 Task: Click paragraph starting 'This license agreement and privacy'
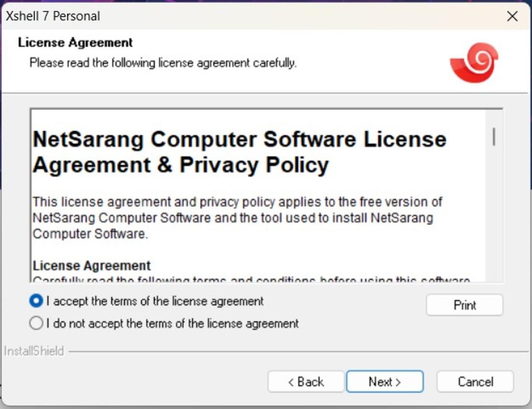[237, 217]
